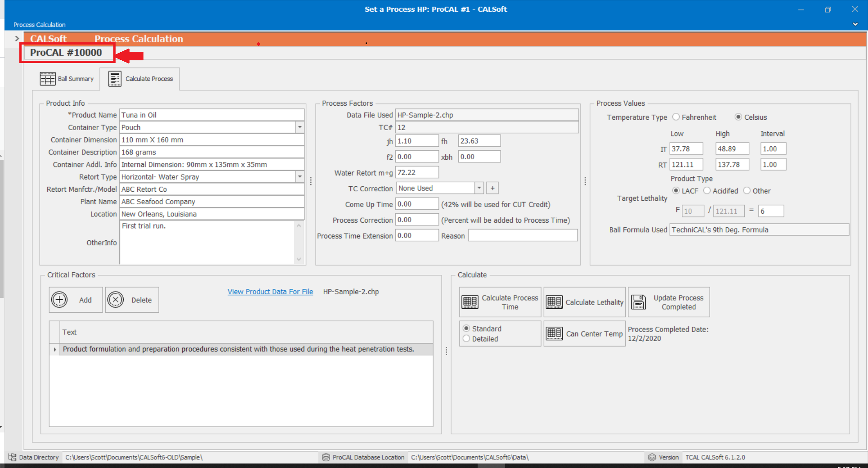Choose Acidifed product type
Viewport: 868px width, 468px height.
[x=707, y=191]
